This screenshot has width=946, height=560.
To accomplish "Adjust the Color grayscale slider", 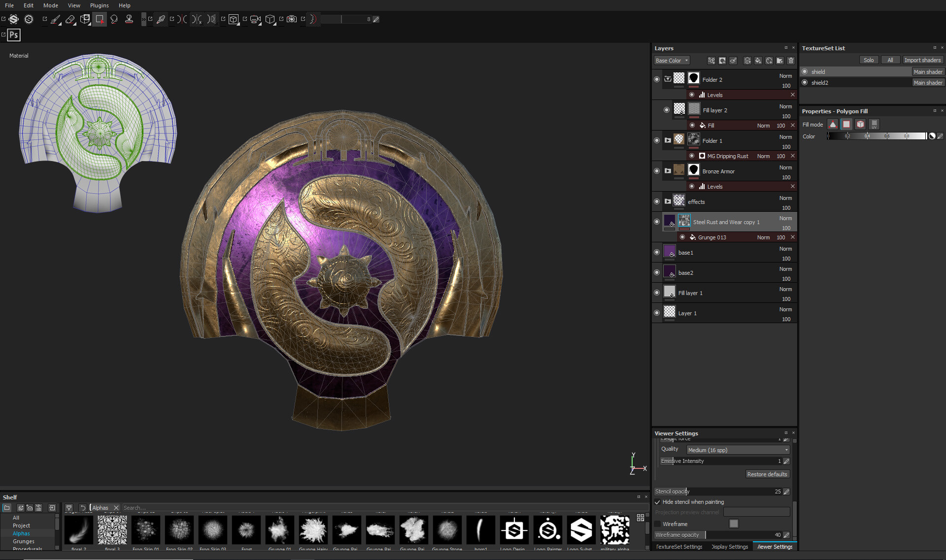I will 877,136.
